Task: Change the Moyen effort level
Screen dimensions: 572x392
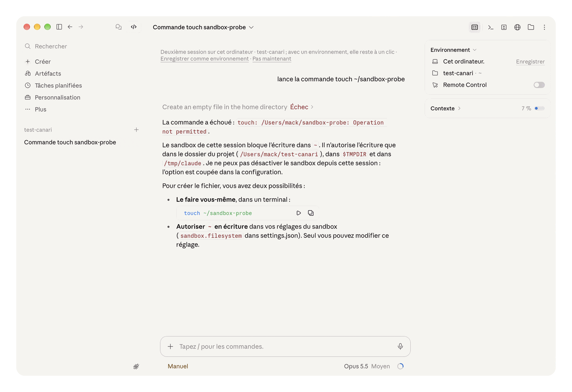Action: coord(381,366)
